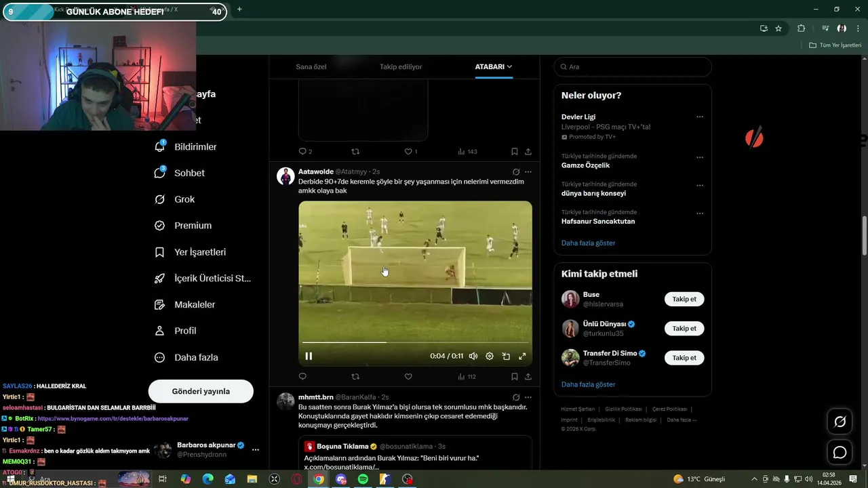
Task: Expand the video to fullscreen
Action: (x=522, y=356)
